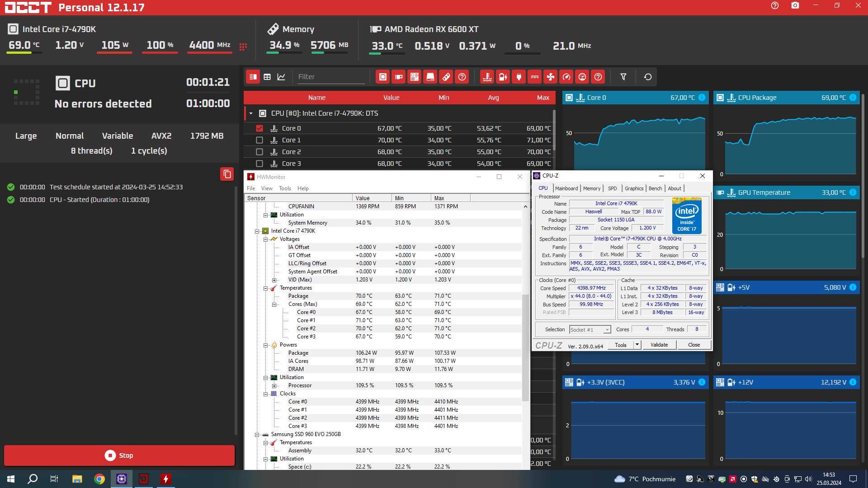
Task: Click the reset min/max refresh icon
Action: point(647,77)
